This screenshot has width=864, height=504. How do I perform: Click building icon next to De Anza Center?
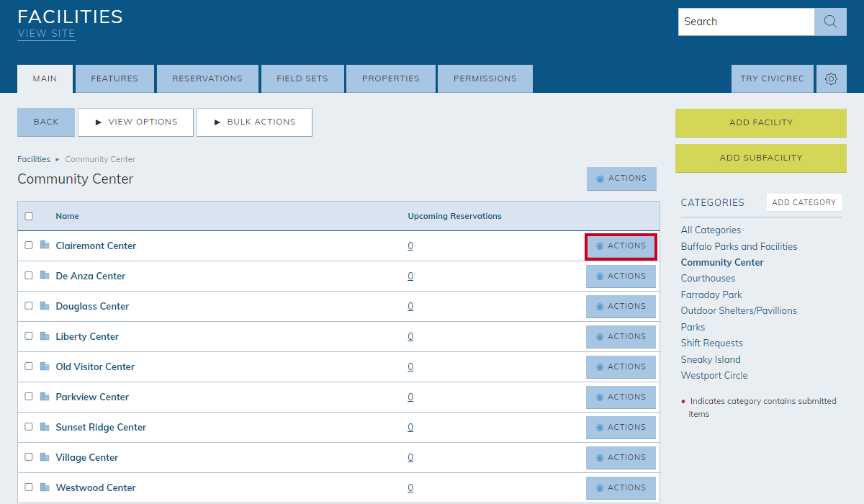[45, 275]
